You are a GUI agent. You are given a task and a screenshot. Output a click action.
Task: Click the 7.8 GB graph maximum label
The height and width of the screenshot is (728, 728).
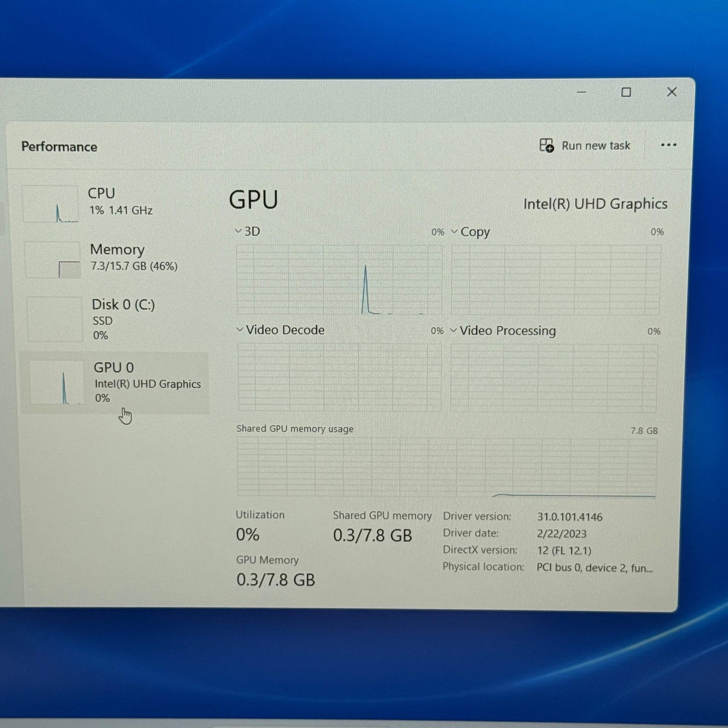[x=644, y=430]
